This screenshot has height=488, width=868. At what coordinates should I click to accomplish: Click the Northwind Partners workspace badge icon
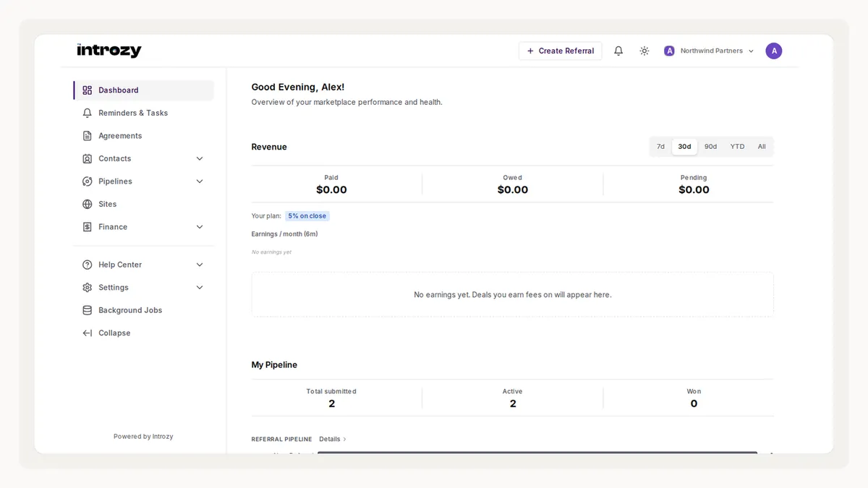[x=669, y=51]
